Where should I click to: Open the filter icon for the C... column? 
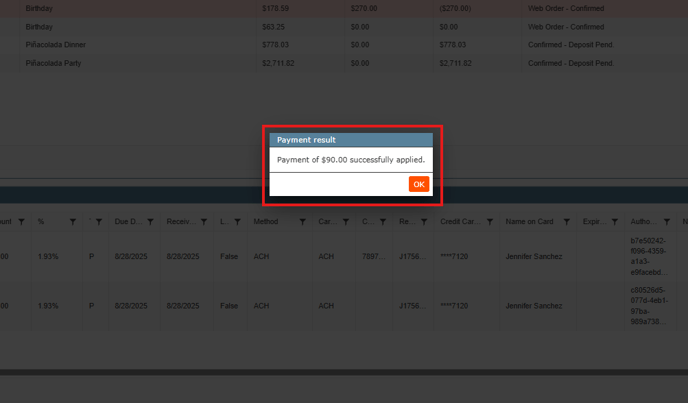pyautogui.click(x=383, y=222)
